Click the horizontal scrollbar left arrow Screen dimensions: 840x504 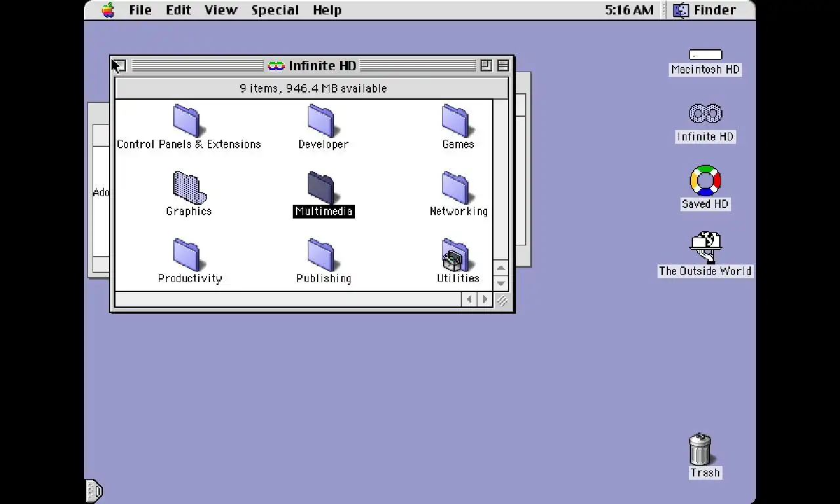(x=469, y=300)
